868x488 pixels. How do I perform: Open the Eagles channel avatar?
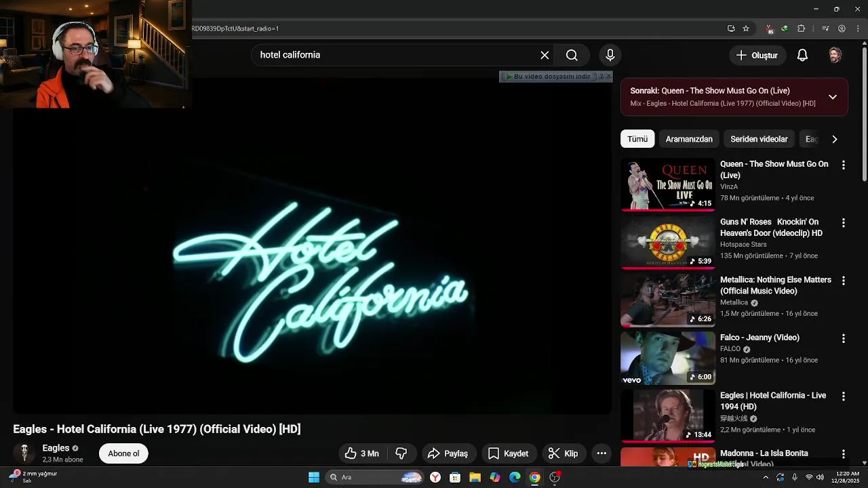[24, 453]
